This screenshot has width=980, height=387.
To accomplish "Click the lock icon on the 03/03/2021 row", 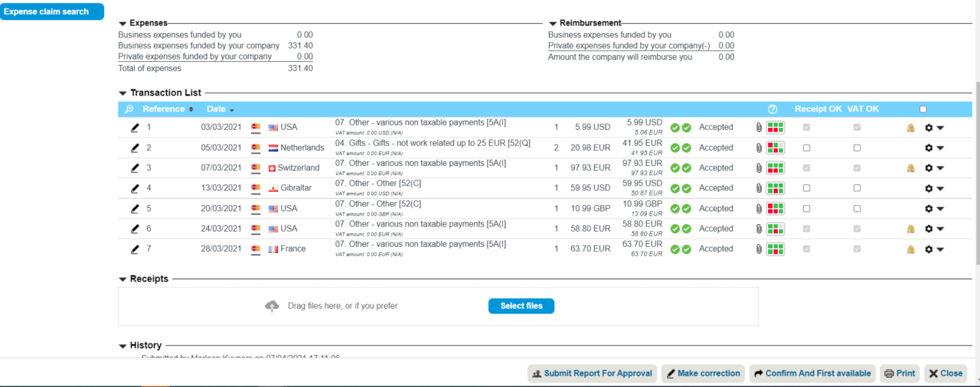I will (910, 128).
